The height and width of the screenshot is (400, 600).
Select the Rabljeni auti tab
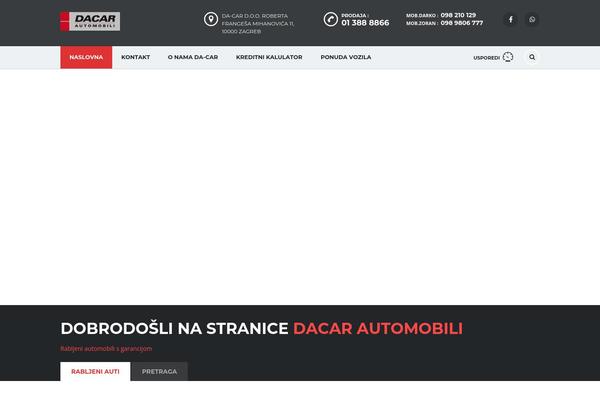pyautogui.click(x=95, y=371)
